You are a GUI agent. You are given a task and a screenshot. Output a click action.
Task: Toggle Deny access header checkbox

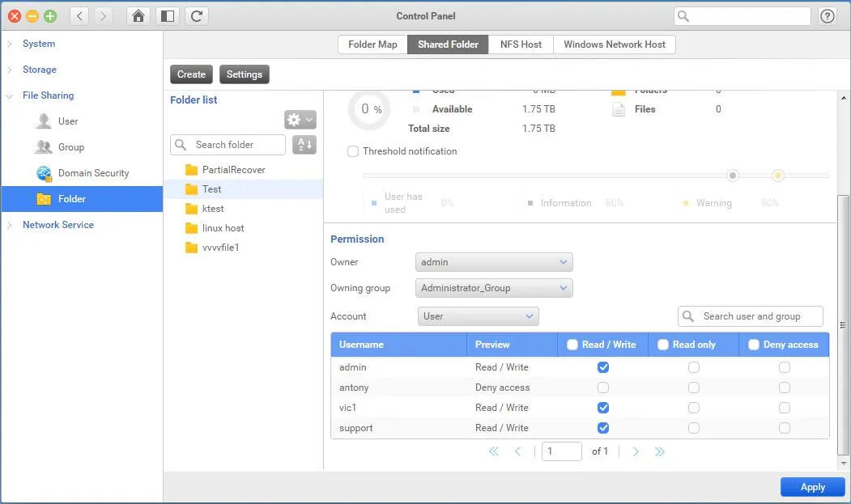(753, 345)
